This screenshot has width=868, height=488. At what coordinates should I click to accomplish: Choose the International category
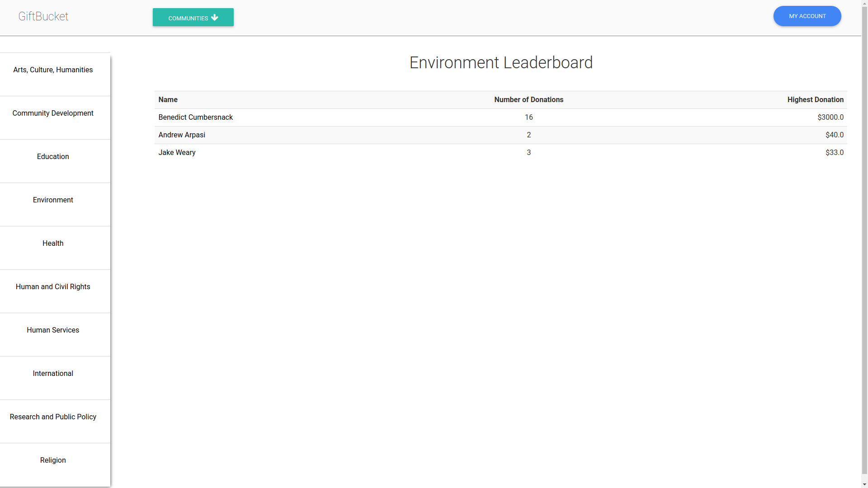[x=53, y=374]
